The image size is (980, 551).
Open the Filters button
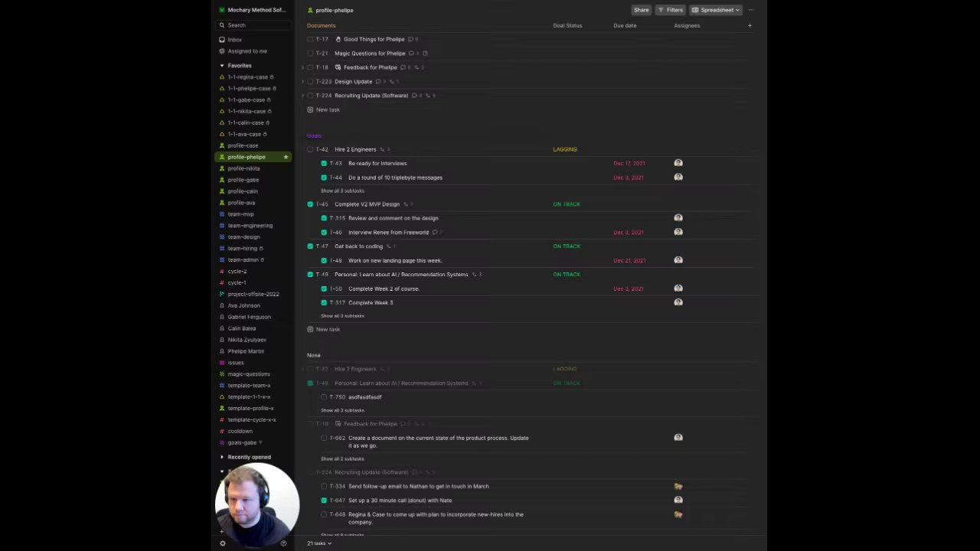pyautogui.click(x=670, y=10)
